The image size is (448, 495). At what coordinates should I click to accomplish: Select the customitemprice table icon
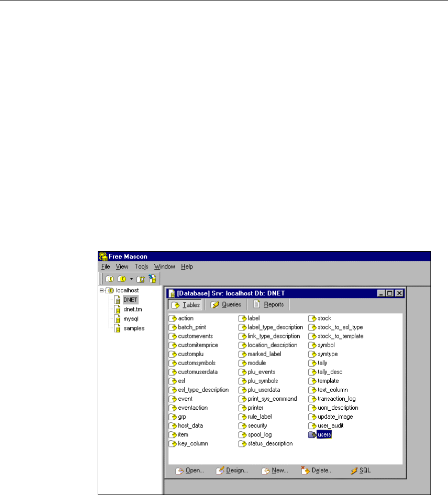pyautogui.click(x=172, y=346)
